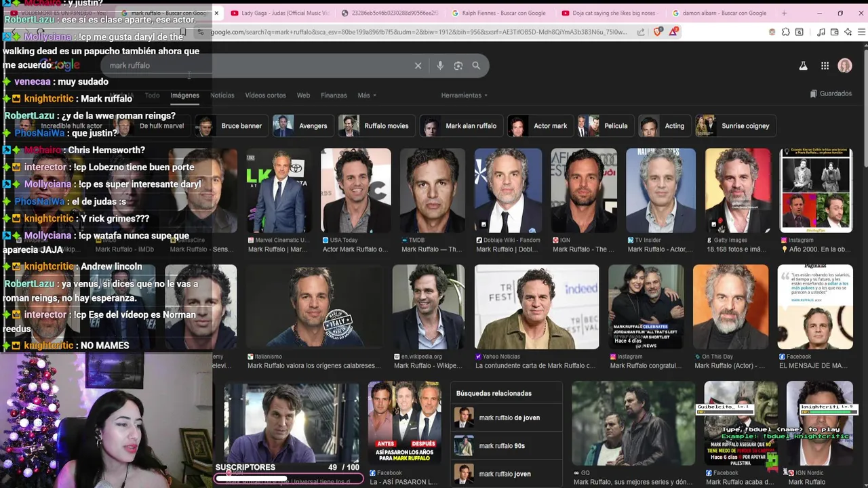Switch to the damon albarn search tab
Viewport: 868px width, 488px height.
719,13
